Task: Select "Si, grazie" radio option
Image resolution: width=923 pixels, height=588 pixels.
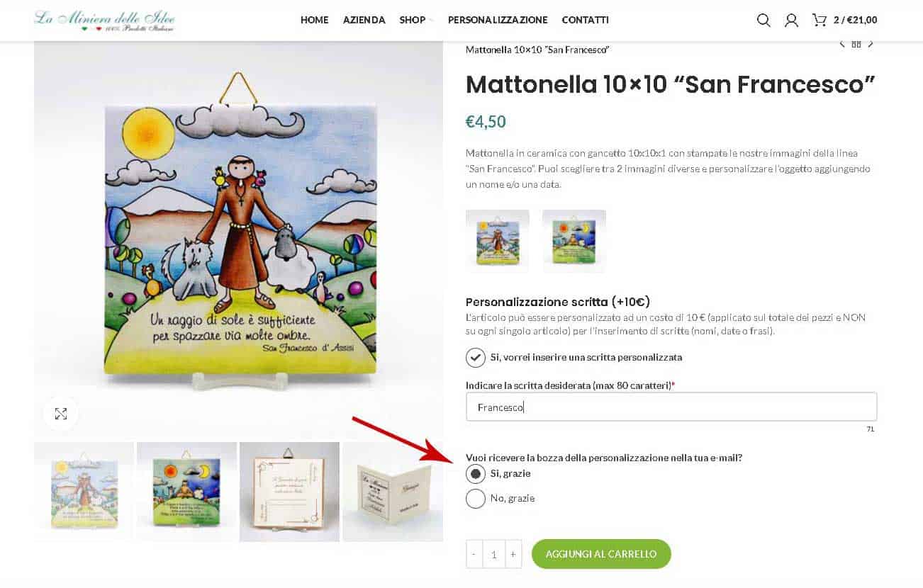Action: (476, 473)
